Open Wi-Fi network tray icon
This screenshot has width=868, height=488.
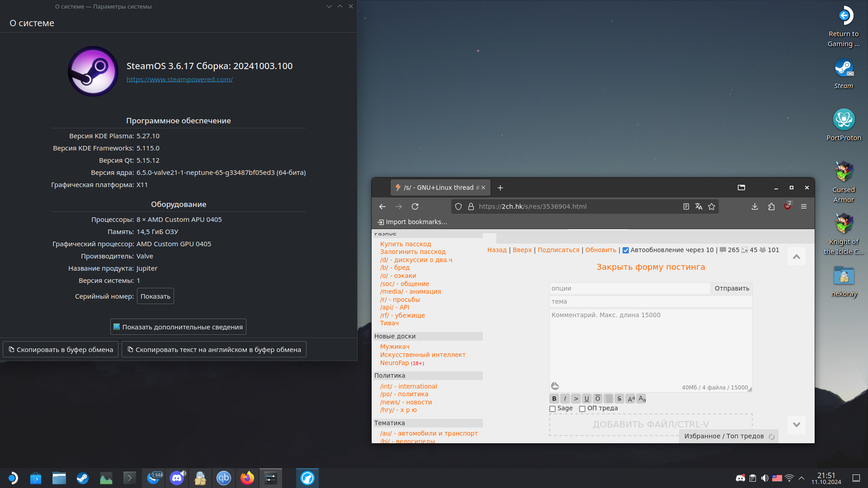pos(789,478)
